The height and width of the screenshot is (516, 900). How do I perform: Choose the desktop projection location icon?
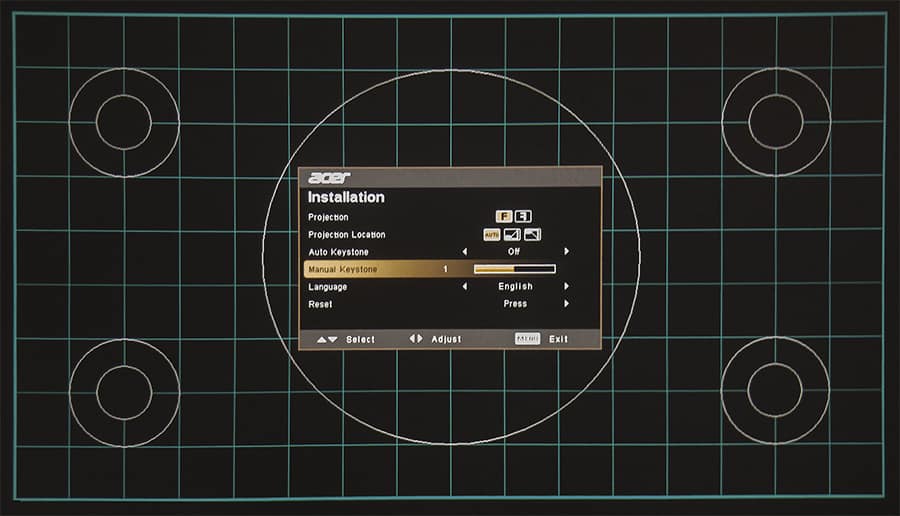(512, 234)
